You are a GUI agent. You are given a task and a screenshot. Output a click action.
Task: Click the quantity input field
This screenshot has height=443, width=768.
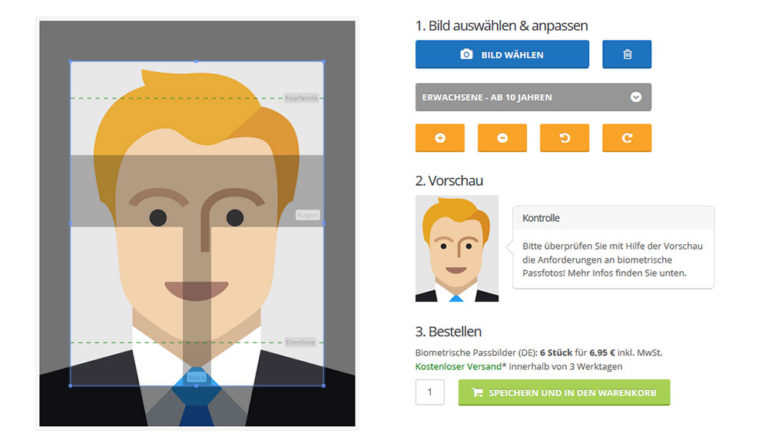(x=430, y=392)
